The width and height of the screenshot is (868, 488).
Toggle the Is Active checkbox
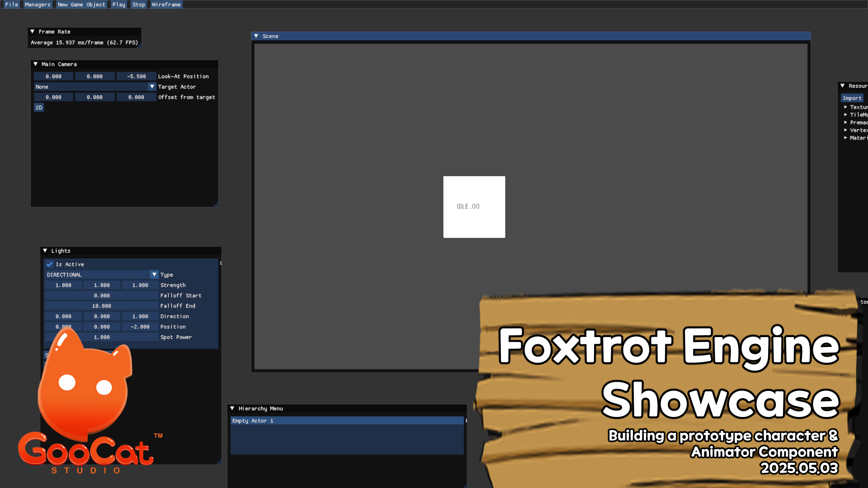[49, 264]
